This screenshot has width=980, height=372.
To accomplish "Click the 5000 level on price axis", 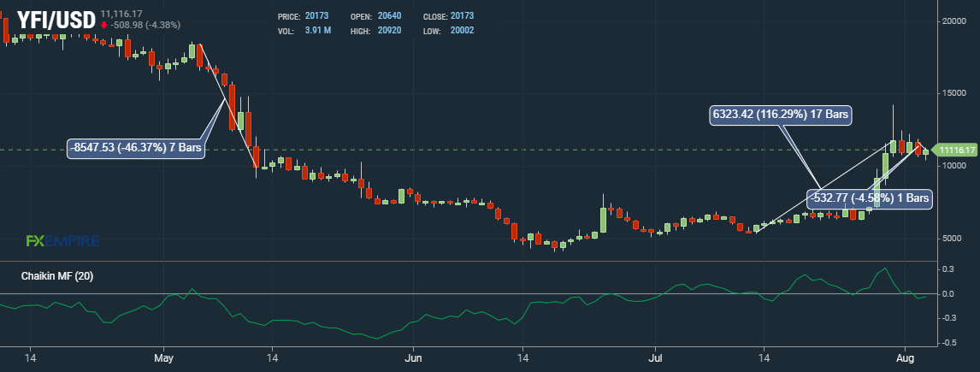I will (952, 238).
